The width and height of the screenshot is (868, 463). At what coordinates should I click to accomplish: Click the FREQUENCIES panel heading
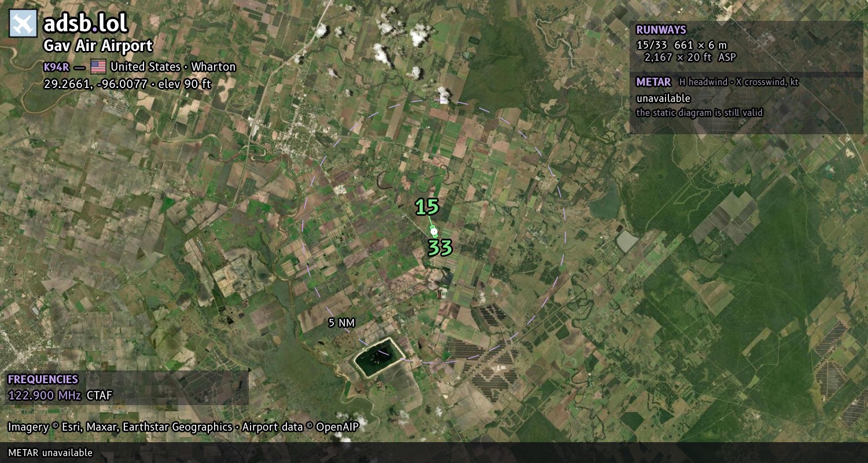[x=43, y=380]
